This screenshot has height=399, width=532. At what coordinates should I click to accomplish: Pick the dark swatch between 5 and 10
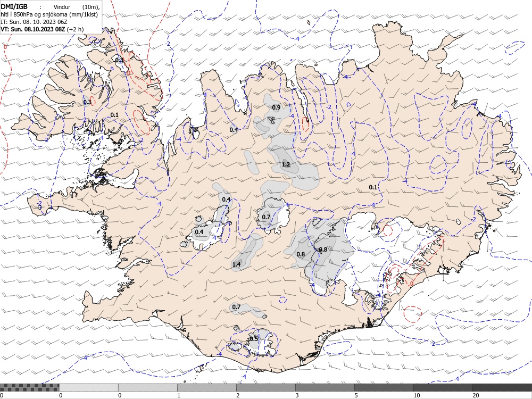(x=384, y=387)
